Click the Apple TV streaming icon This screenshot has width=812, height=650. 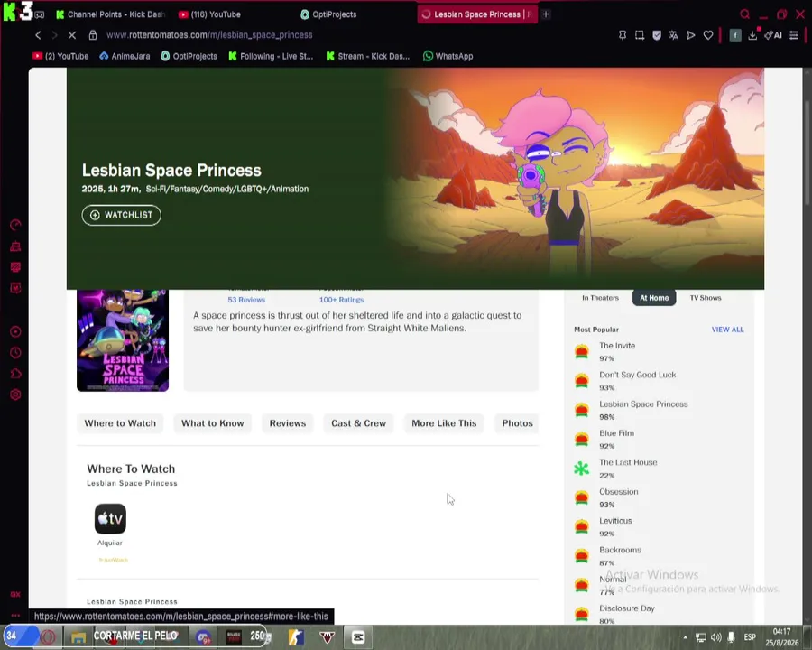point(110,518)
